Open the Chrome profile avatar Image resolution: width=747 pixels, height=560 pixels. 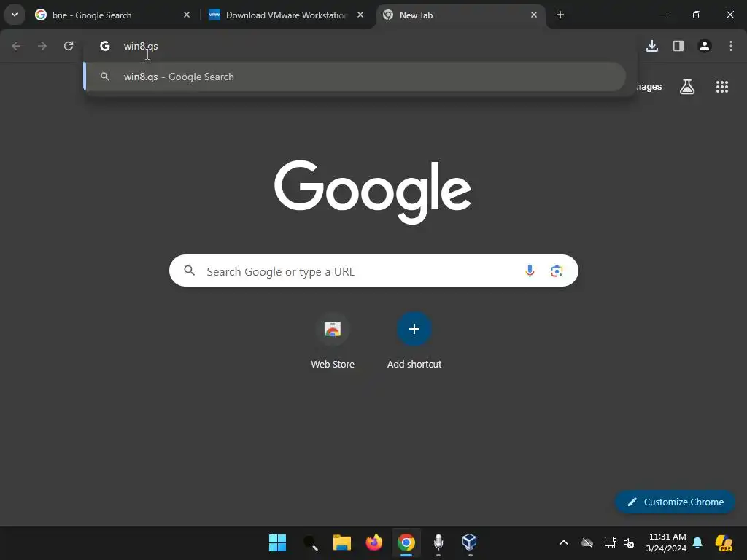click(x=705, y=46)
